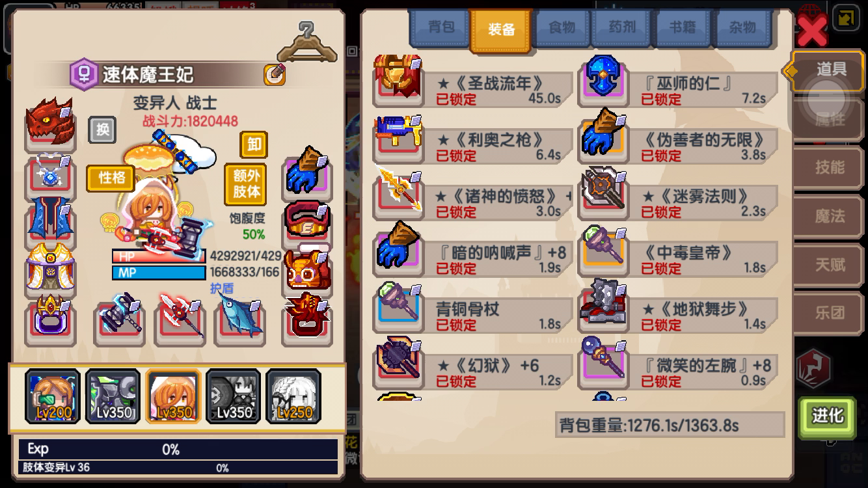Switch to the 背包 tab
Image resolution: width=868 pixels, height=488 pixels.
click(441, 28)
